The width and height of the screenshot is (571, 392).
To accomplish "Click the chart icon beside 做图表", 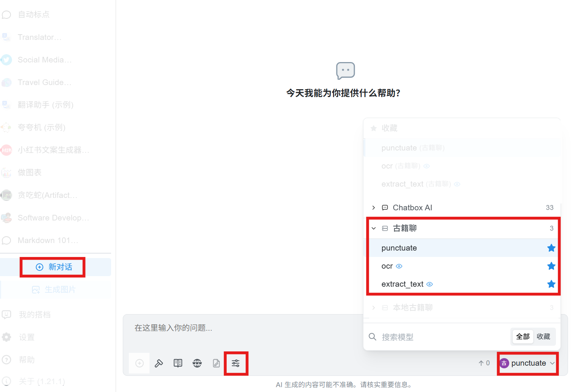I will point(6,173).
